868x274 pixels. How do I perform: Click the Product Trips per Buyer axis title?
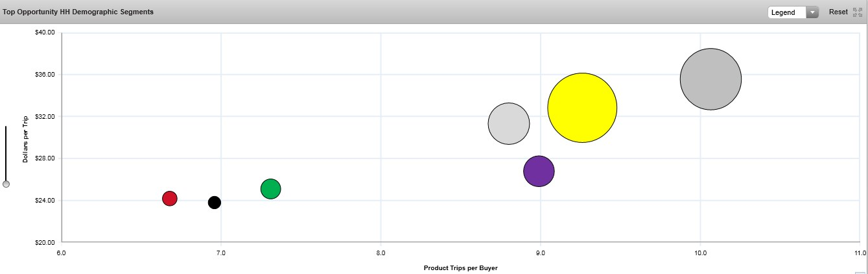460,268
